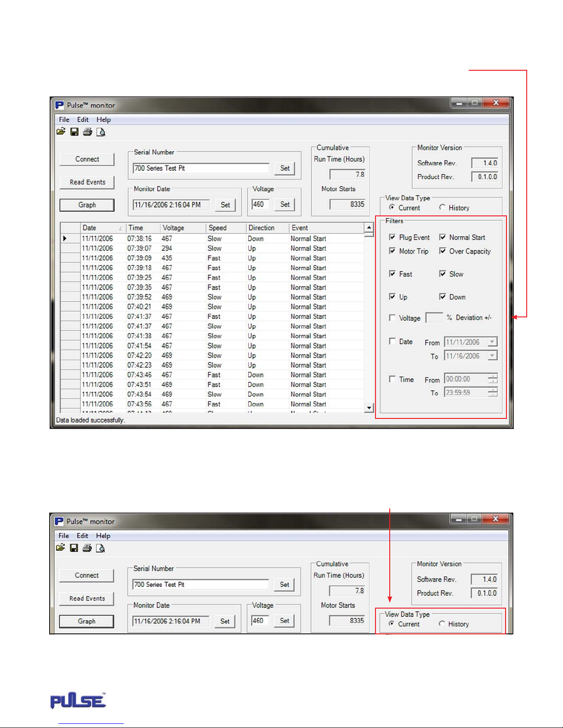The image size is (563, 728).
Task: Click the Pulse app icon in the top title bar
Action: click(60, 105)
